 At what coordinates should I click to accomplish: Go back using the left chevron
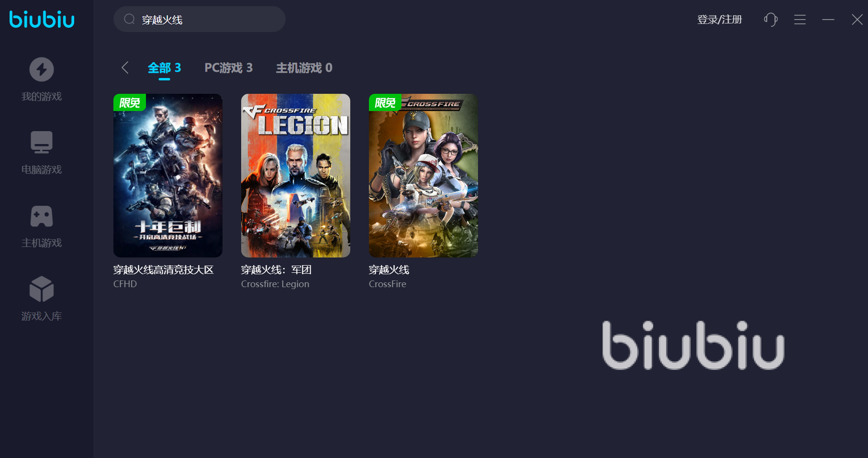125,67
